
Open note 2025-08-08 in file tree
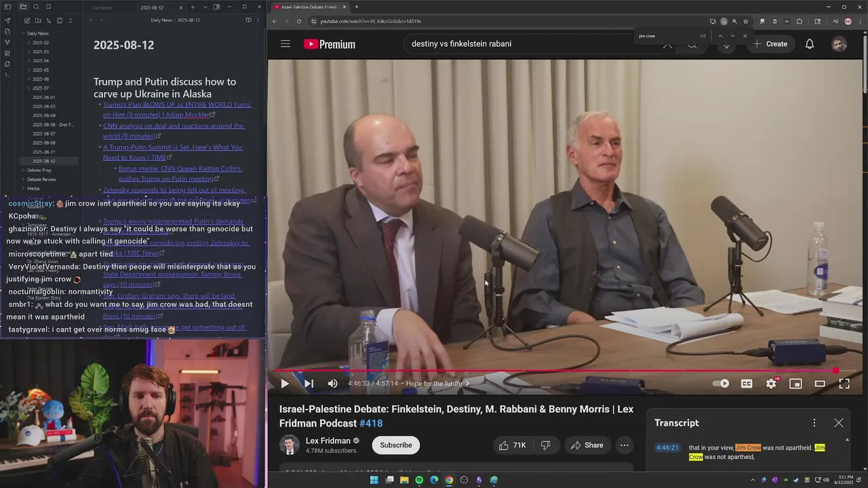click(x=44, y=143)
